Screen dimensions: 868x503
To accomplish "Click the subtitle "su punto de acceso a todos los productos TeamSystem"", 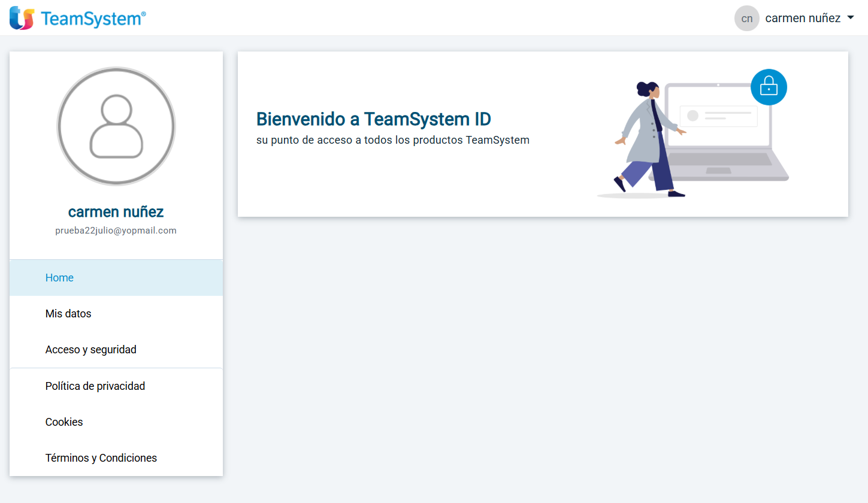I will coord(393,141).
